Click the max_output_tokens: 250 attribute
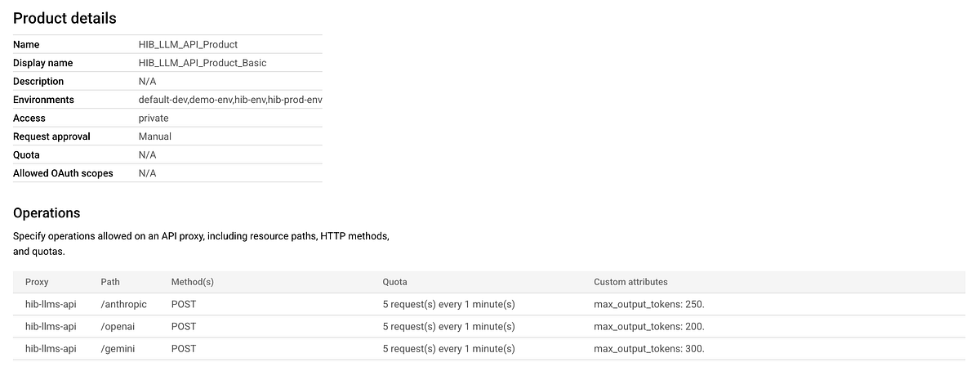Image resolution: width=980 pixels, height=380 pixels. click(648, 304)
